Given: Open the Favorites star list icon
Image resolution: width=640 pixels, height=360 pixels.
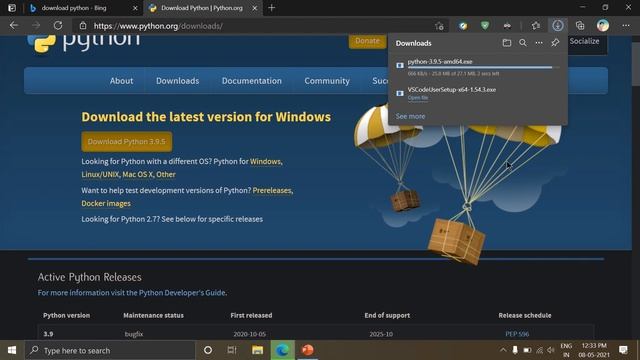Looking at the screenshot, I should tap(536, 26).
